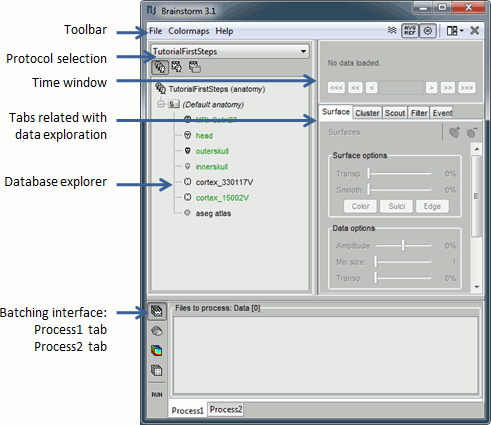Image resolution: width=491 pixels, height=425 pixels.
Task: Select the innerskull surface item
Action: pos(212,167)
